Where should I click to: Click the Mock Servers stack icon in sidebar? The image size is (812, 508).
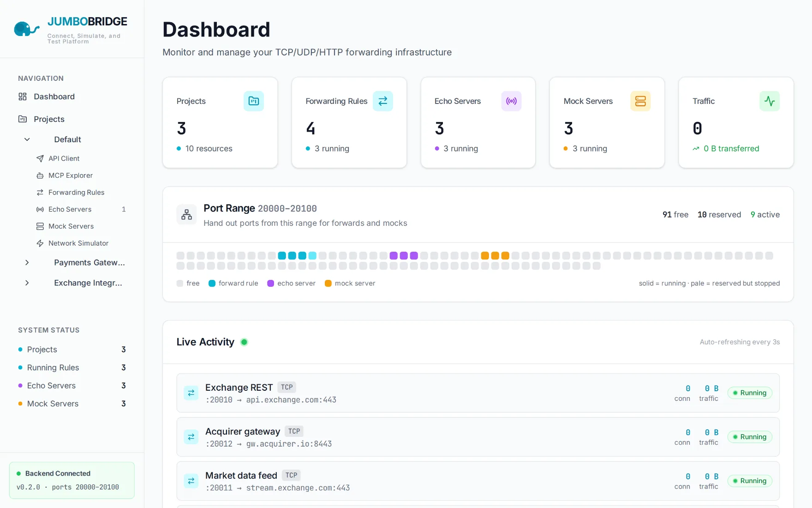40,226
